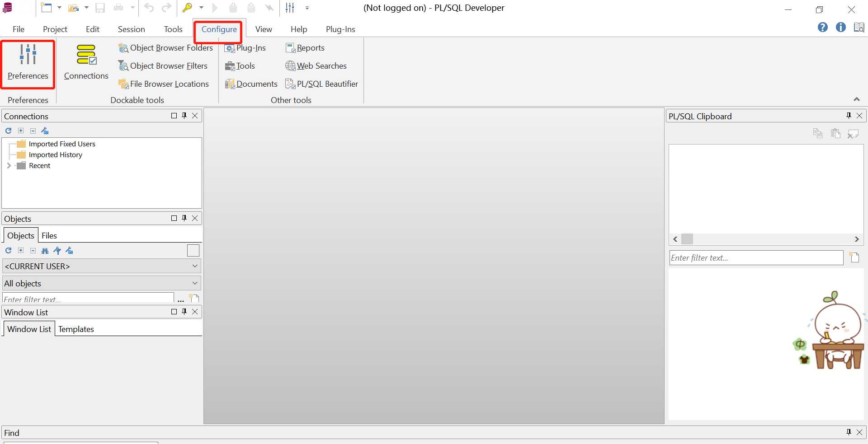Pin the Connections panel
The image size is (868, 444).
184,116
